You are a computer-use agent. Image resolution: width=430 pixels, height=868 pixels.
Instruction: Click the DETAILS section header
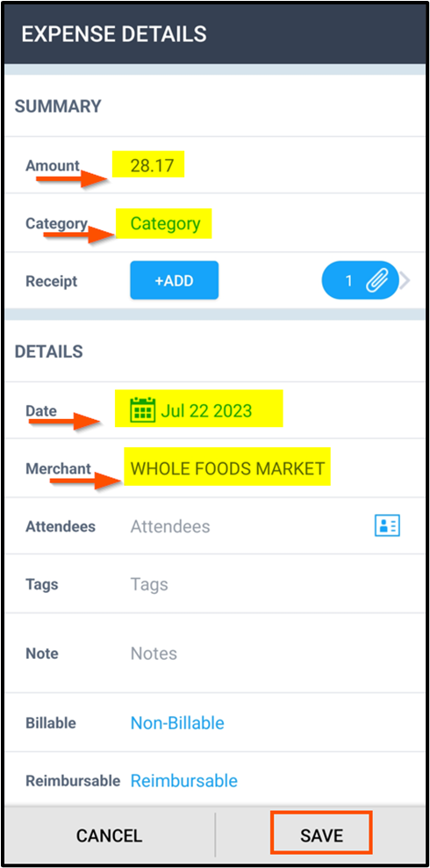(x=48, y=351)
